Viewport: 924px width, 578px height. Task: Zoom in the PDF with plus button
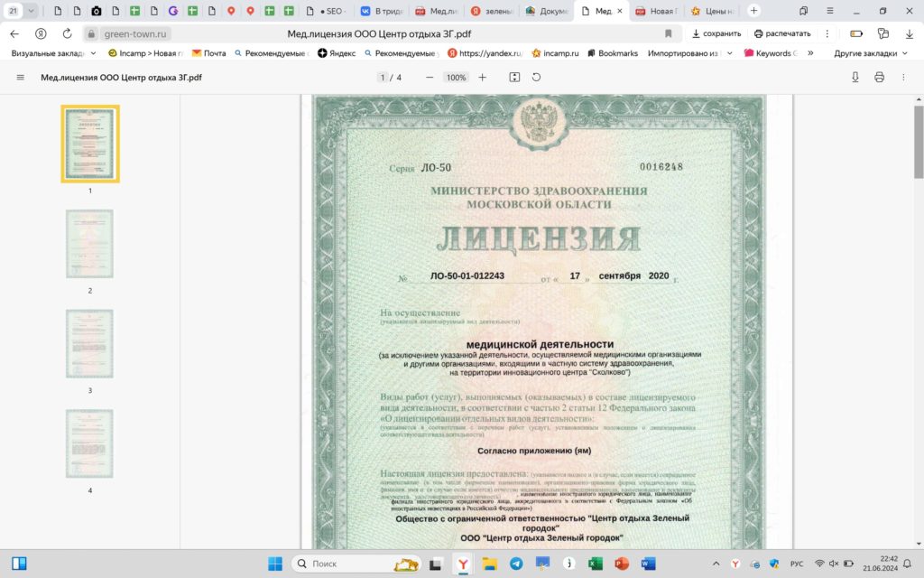[483, 78]
